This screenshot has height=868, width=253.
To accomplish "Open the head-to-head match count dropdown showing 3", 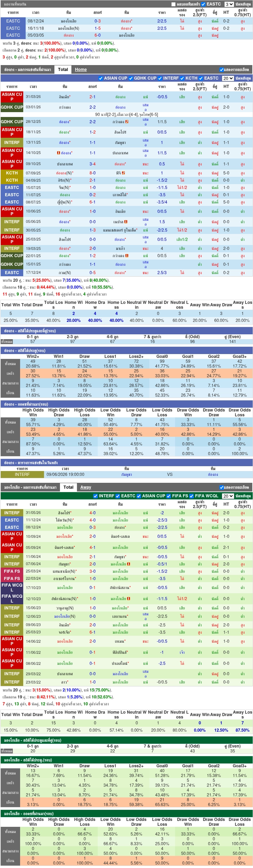I will 229,4.
